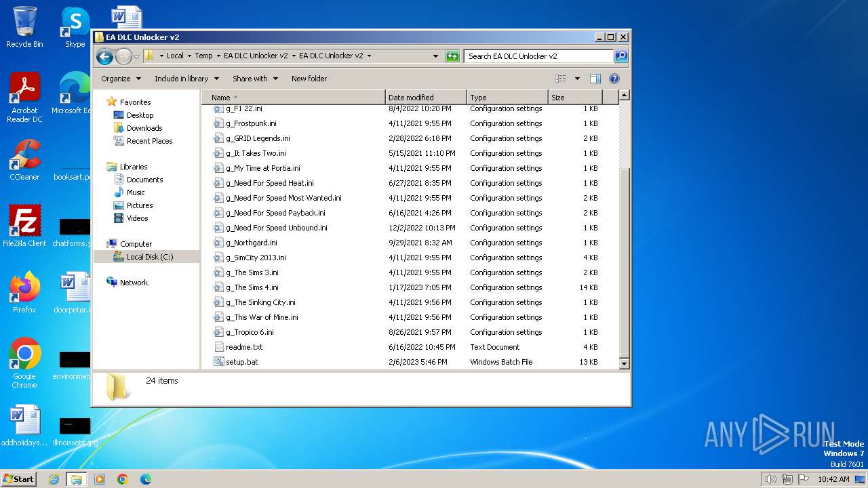This screenshot has width=868, height=488.
Task: Click the taskbar clock showing 10:42 AM
Action: point(833,479)
